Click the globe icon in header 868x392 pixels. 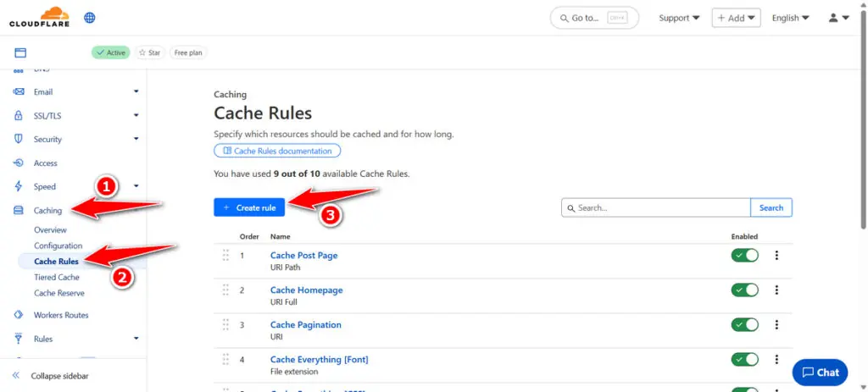[90, 18]
